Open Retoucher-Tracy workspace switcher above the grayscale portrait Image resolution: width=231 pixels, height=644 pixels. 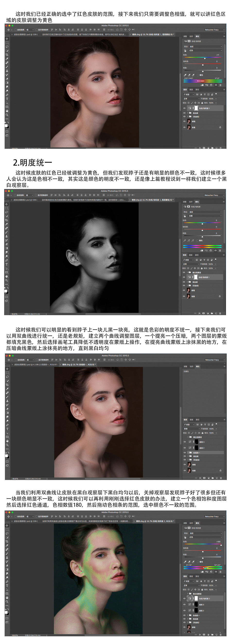pos(214,195)
